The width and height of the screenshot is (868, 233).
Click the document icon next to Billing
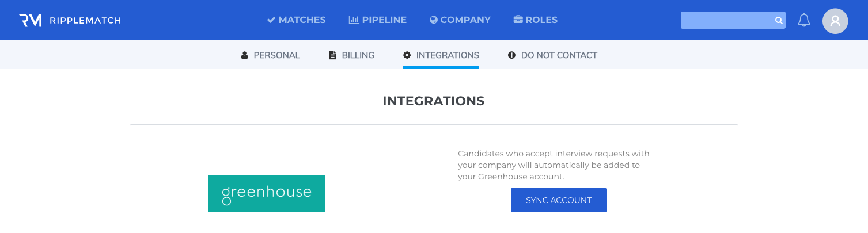[x=332, y=55]
